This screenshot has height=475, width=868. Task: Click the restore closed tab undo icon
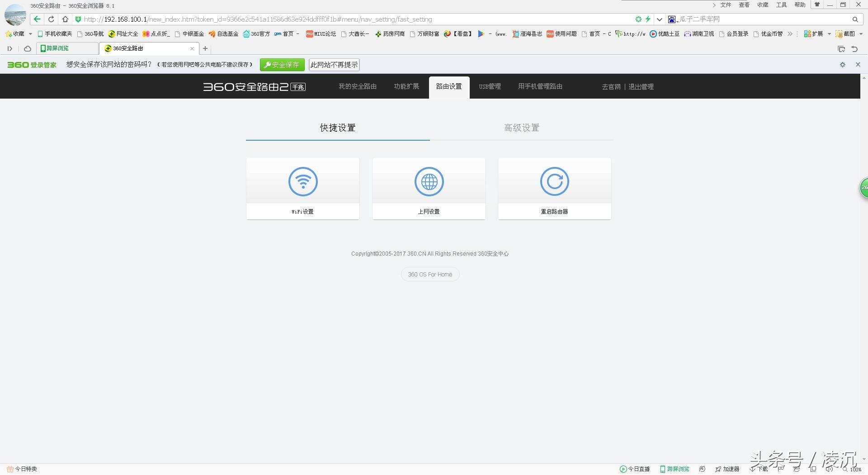point(854,49)
